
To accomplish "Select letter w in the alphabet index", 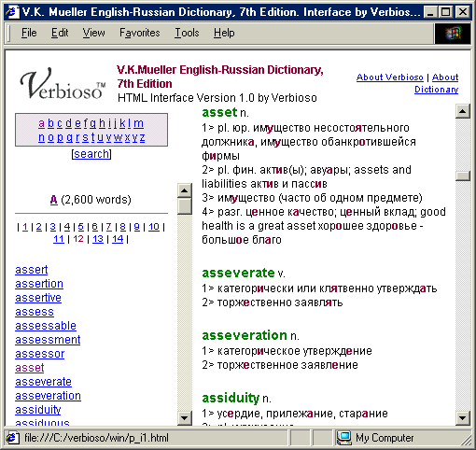I will 118,137.
